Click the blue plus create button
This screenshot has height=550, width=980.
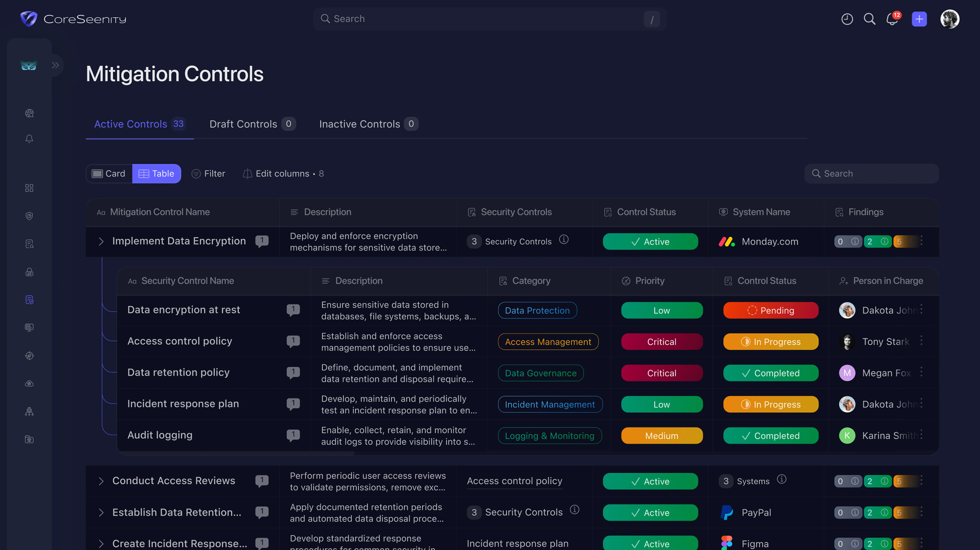coord(919,19)
